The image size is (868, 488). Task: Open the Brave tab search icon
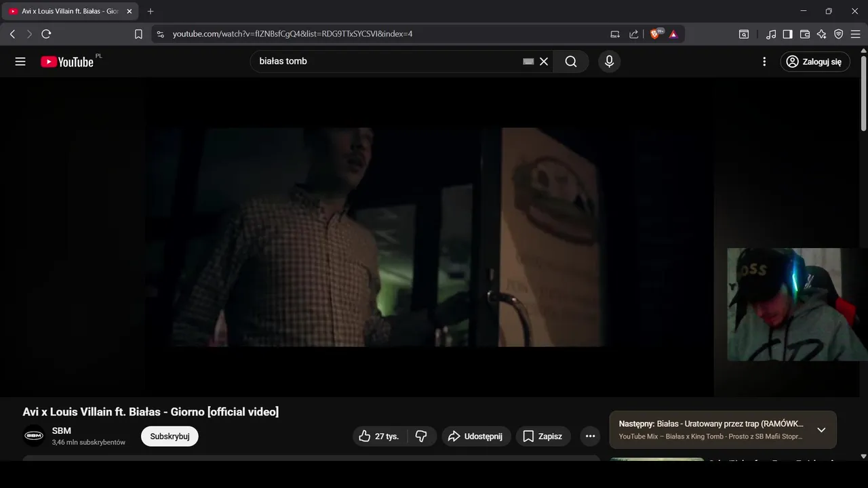pyautogui.click(x=744, y=34)
